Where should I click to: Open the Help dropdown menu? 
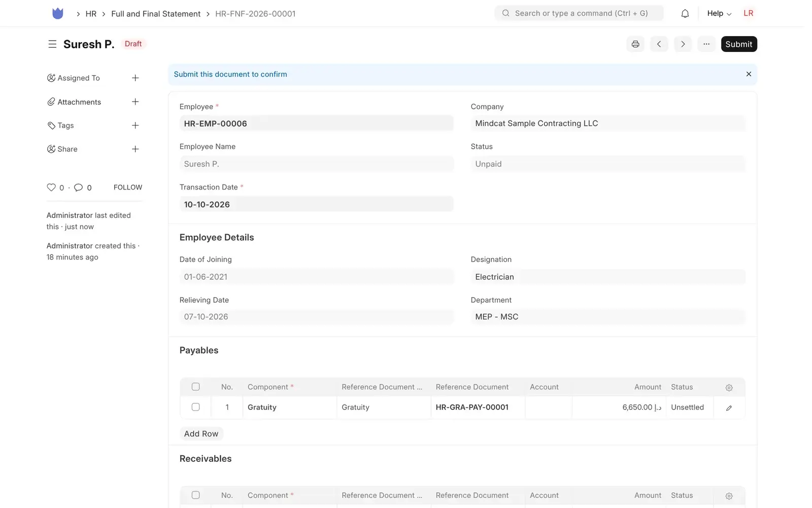pyautogui.click(x=719, y=14)
